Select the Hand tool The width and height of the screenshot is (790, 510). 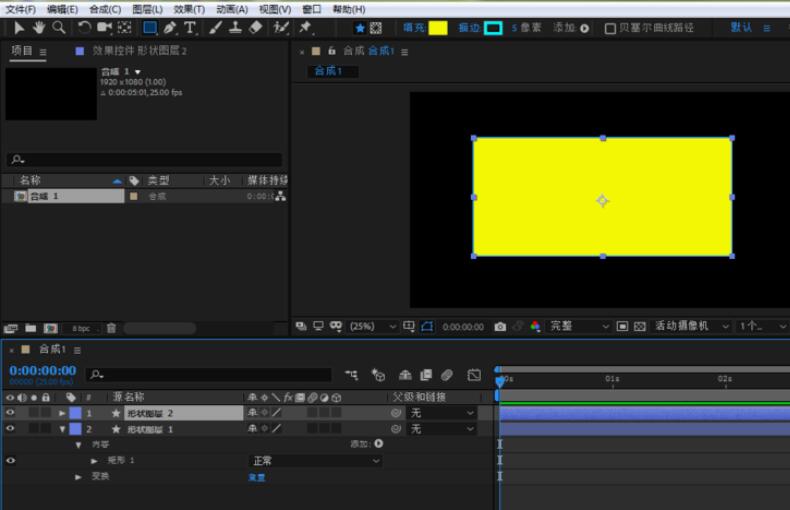[x=39, y=28]
